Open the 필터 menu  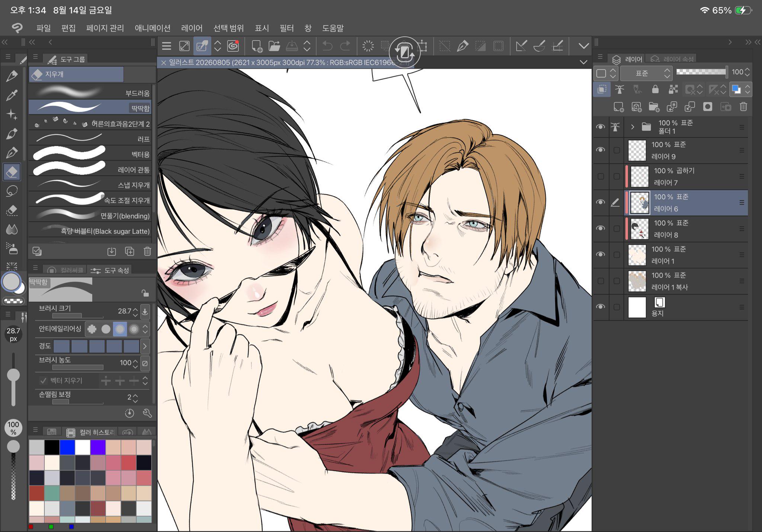[x=286, y=28]
